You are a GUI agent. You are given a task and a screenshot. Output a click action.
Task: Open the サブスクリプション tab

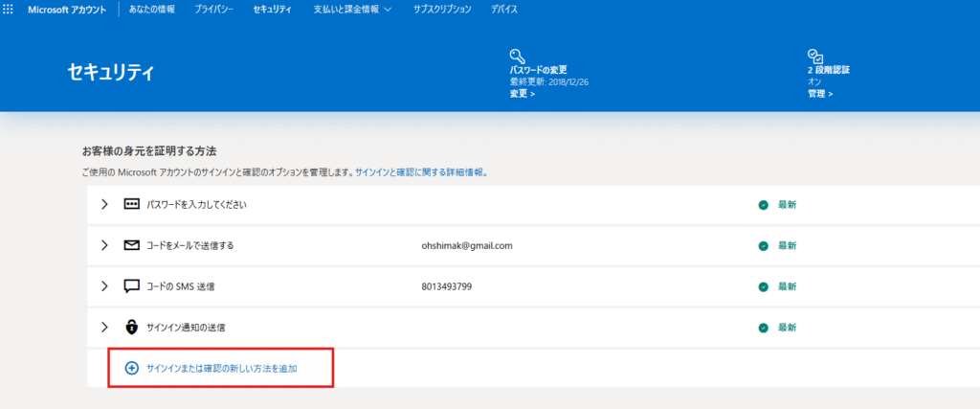pos(442,10)
